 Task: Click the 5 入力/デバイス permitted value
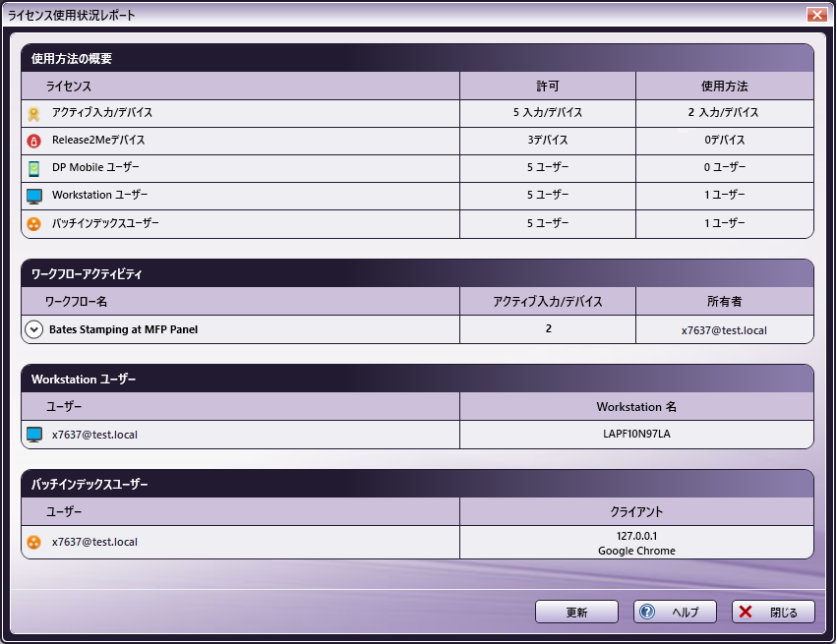click(x=548, y=113)
